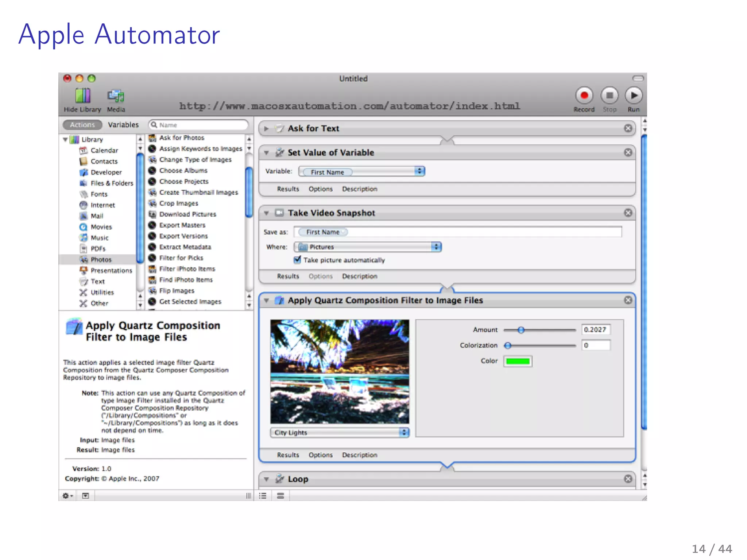The image size is (747, 560).
Task: Open Results tab of Quartz filter action
Action: (288, 455)
